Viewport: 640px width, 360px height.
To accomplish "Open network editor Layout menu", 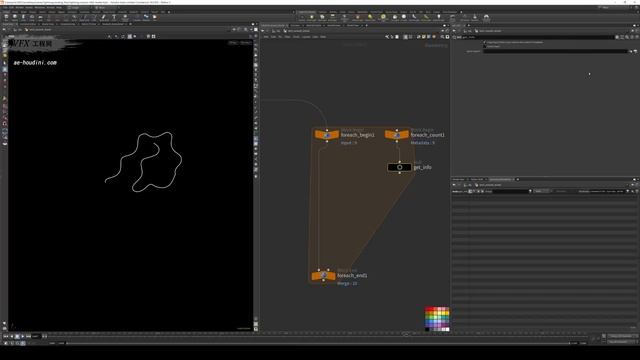I will (x=306, y=37).
